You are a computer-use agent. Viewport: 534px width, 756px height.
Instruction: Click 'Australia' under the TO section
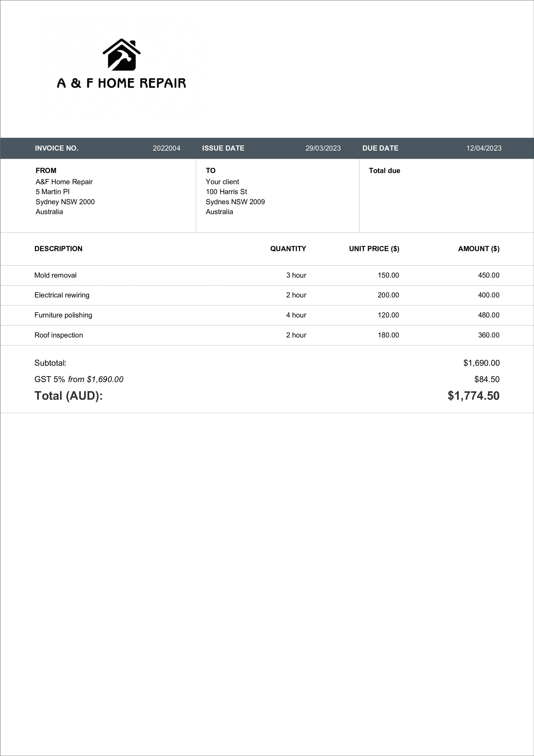(x=219, y=212)
